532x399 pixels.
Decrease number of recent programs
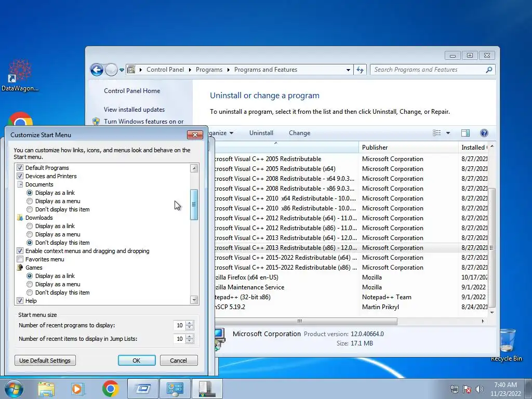[x=190, y=328]
